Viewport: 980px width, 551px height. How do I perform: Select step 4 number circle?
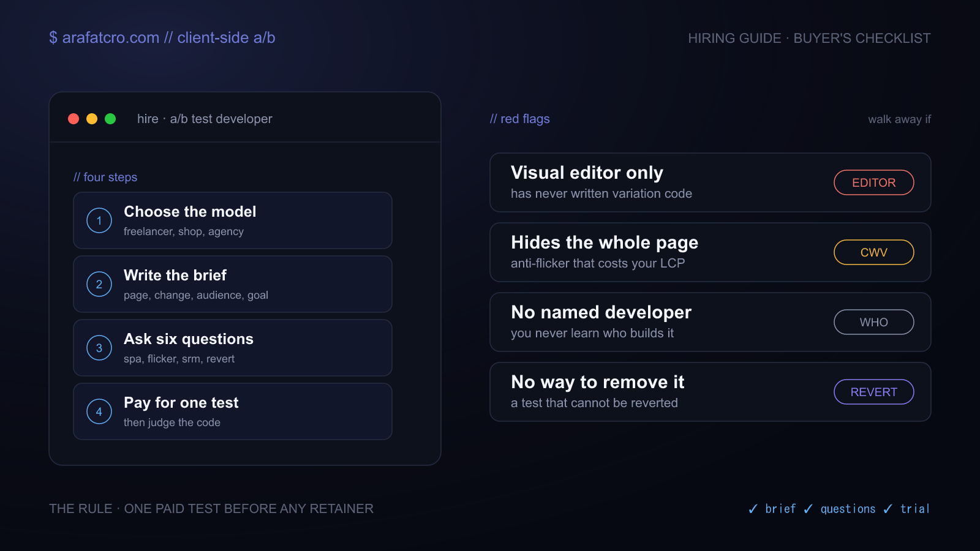[x=99, y=411]
